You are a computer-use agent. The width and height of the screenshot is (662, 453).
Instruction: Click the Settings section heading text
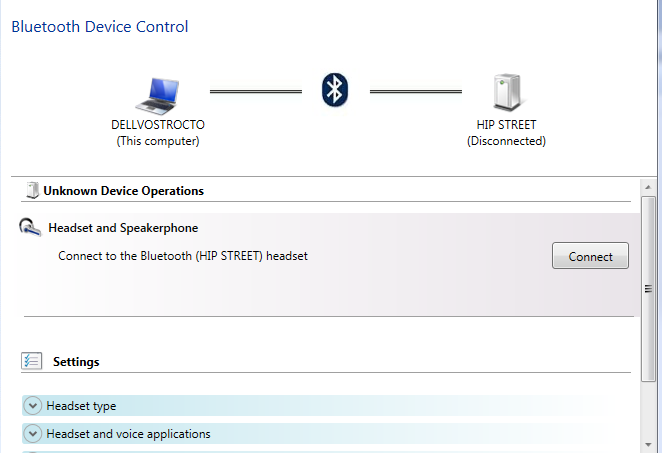pyautogui.click(x=76, y=362)
